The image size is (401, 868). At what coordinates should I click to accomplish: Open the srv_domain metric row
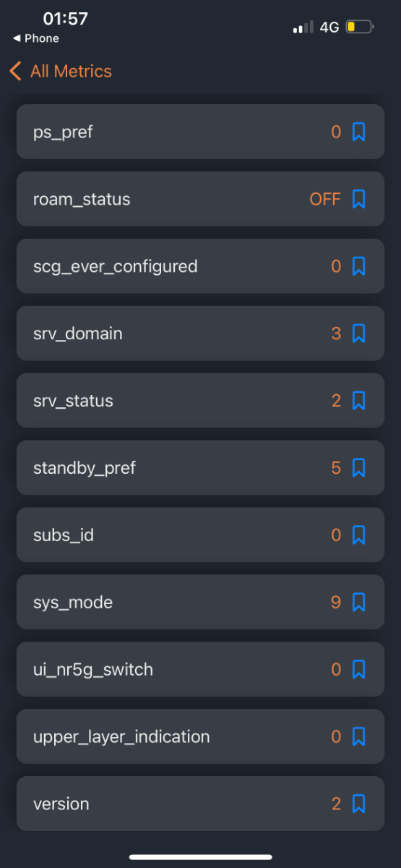click(200, 333)
